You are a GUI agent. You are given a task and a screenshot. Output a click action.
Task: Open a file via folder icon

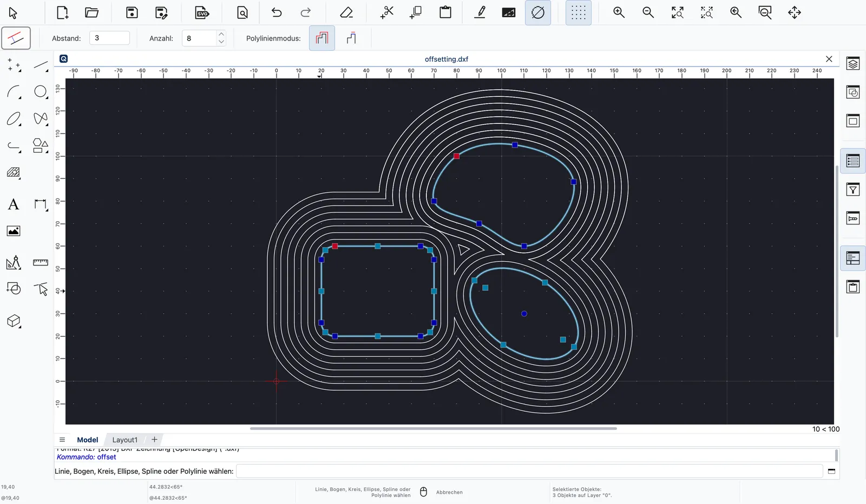(x=92, y=12)
